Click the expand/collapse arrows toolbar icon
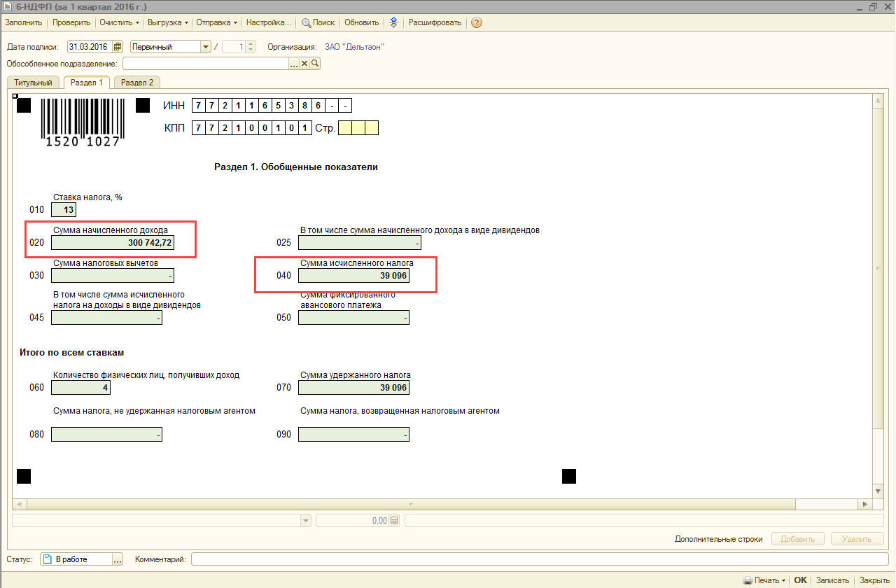 [x=393, y=22]
